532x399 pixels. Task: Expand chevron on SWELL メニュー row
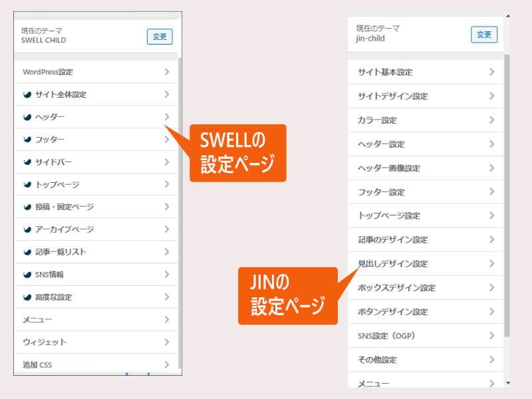pos(167,319)
